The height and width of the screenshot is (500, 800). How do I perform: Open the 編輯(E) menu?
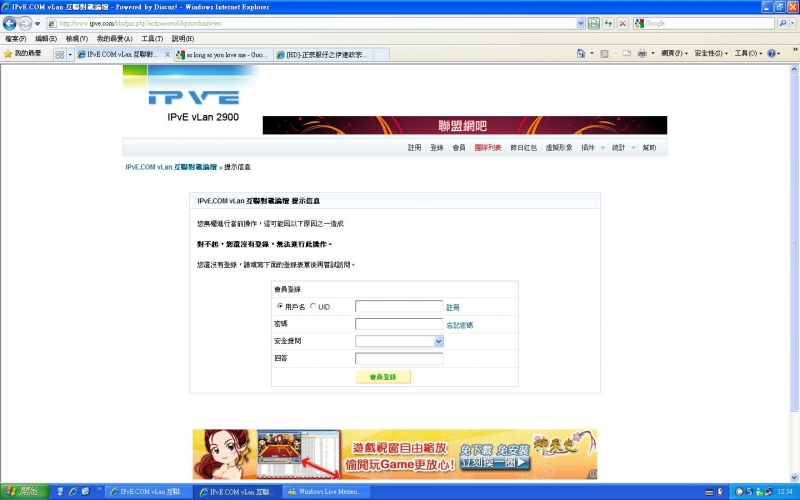click(x=46, y=39)
